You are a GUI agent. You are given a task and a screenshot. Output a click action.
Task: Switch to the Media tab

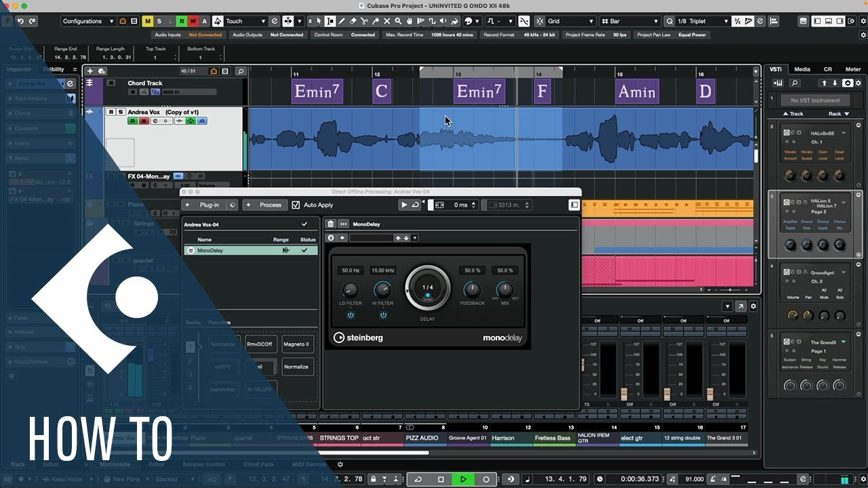coord(802,69)
